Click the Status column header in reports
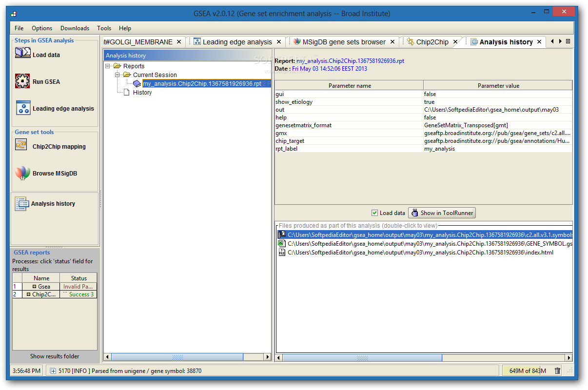The height and width of the screenshot is (390, 588). tap(78, 278)
